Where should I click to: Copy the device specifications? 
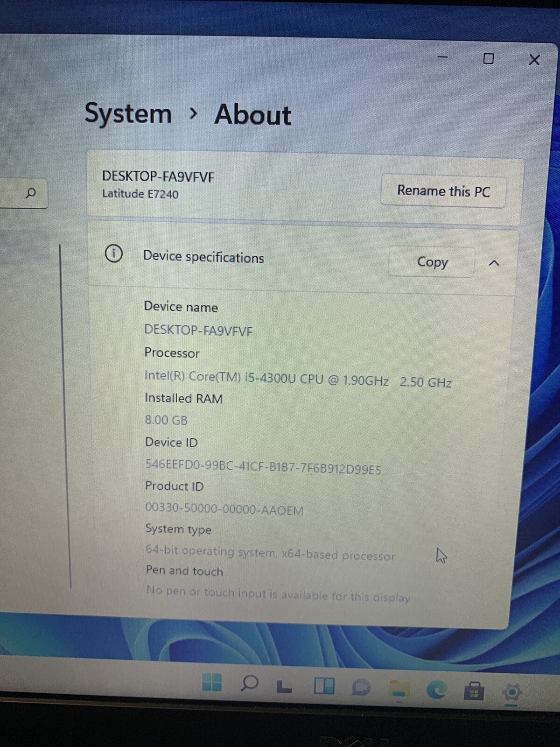(432, 262)
